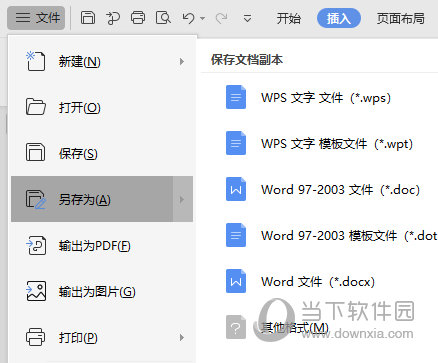Click the Save floppy icon in toolbar
This screenshot has height=363, width=438.
(88, 18)
